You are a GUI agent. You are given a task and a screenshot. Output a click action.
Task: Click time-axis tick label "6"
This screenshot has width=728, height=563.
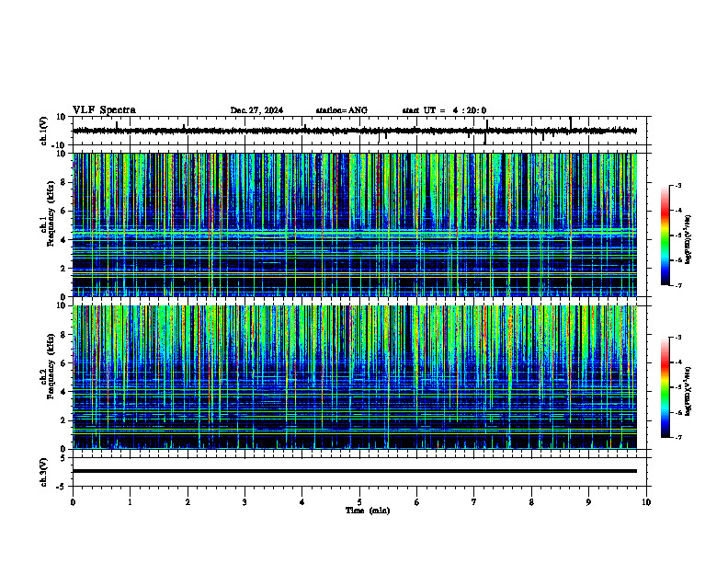click(x=417, y=502)
